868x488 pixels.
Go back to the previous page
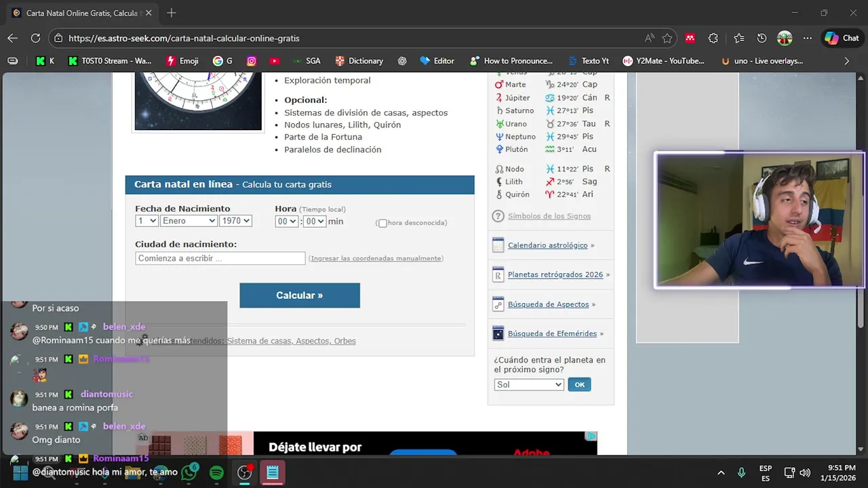(x=13, y=39)
